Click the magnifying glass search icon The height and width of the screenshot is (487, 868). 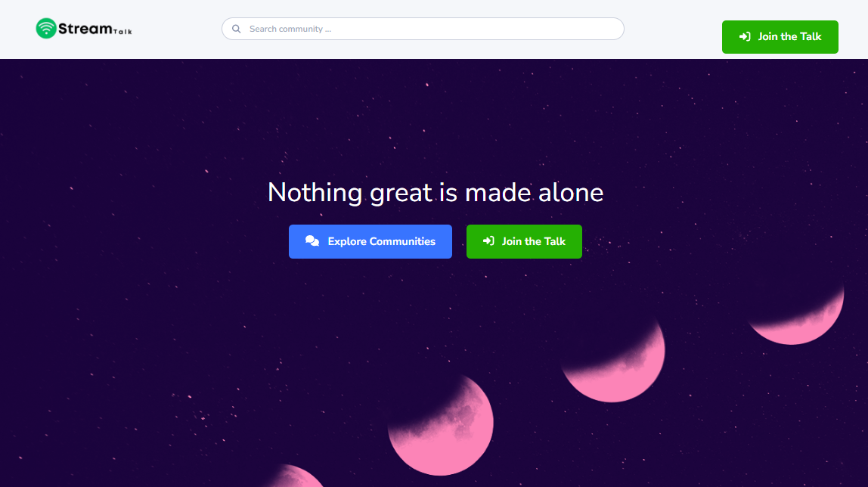pos(237,29)
